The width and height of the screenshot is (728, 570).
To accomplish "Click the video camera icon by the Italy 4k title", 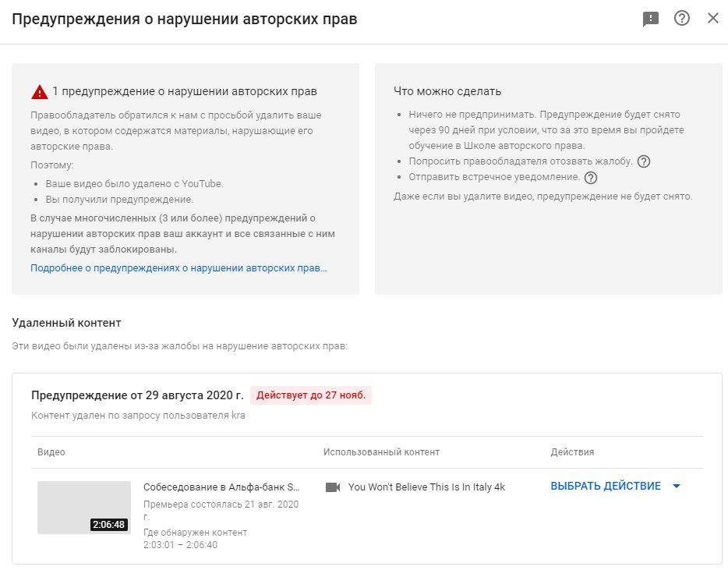I will pos(333,487).
